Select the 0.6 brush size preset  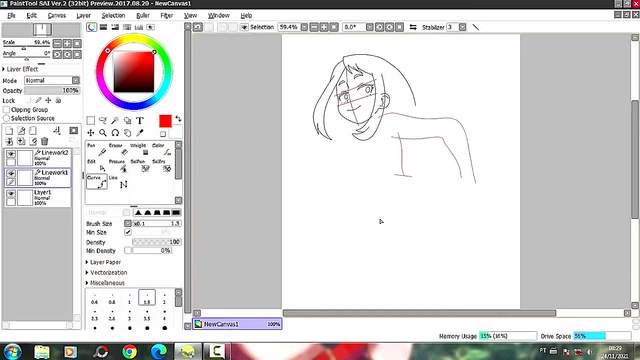(x=94, y=298)
